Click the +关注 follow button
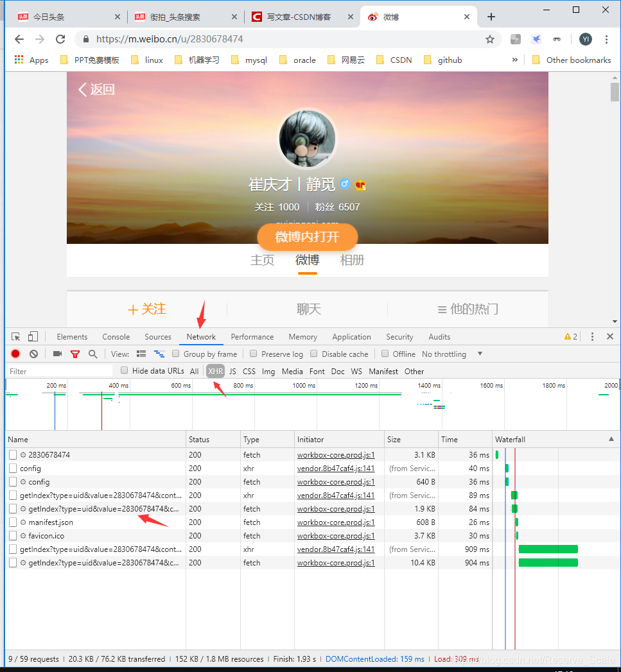 (x=146, y=309)
